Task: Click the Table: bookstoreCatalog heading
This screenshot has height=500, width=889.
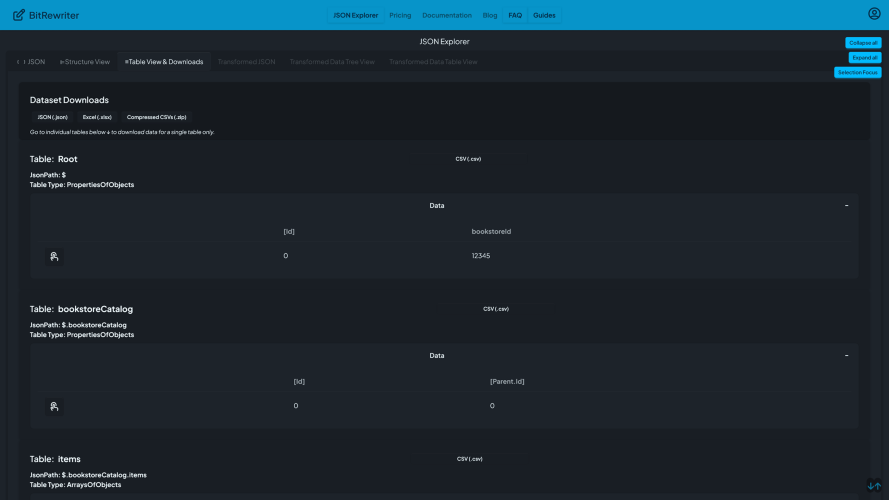Action: [x=81, y=309]
